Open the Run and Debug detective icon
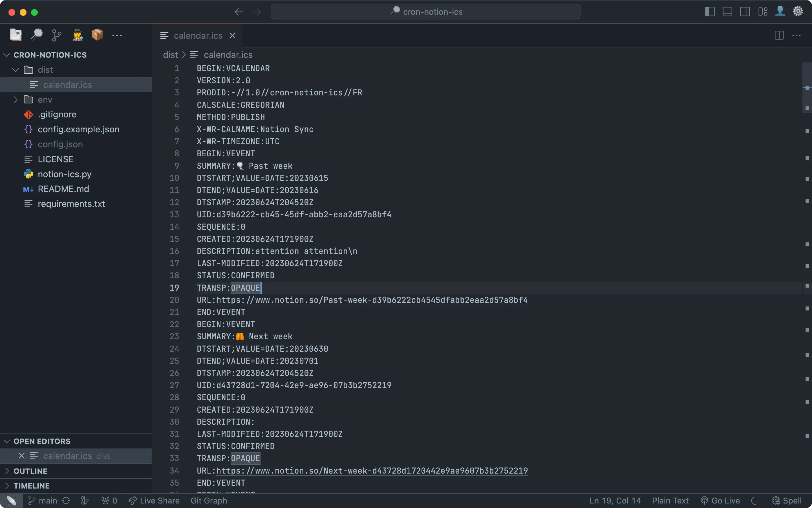This screenshot has width=812, height=508. (78, 35)
